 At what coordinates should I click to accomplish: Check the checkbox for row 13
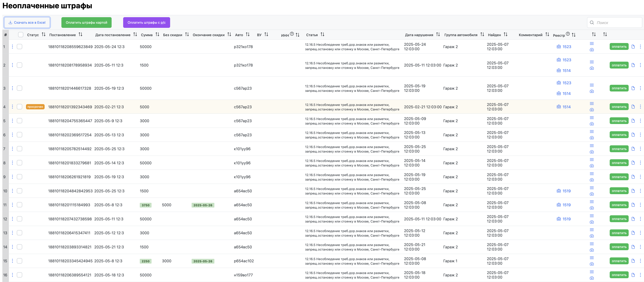coord(20,233)
